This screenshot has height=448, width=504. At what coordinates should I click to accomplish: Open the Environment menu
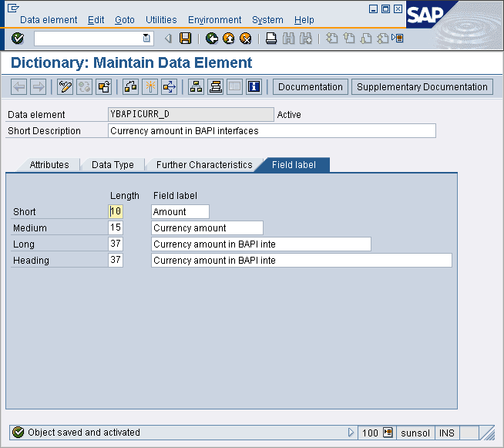click(x=215, y=20)
